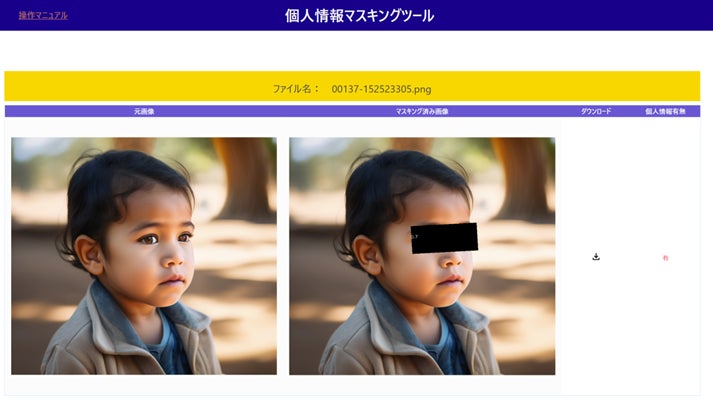
Task: Select the 元画像 column header
Action: tap(144, 111)
